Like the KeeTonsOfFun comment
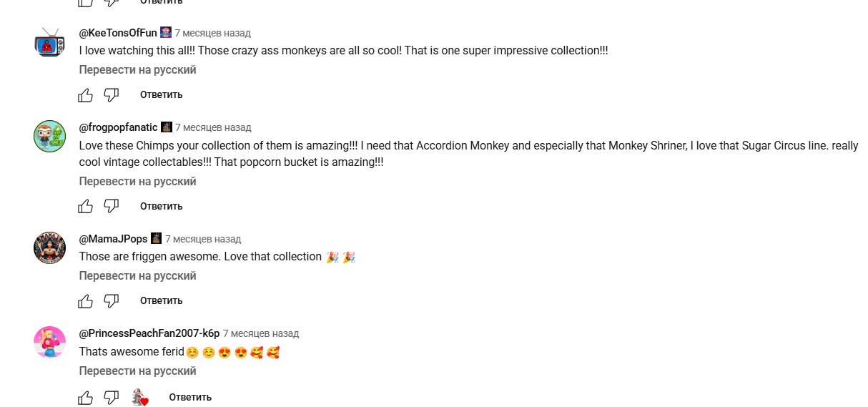 pyautogui.click(x=86, y=94)
